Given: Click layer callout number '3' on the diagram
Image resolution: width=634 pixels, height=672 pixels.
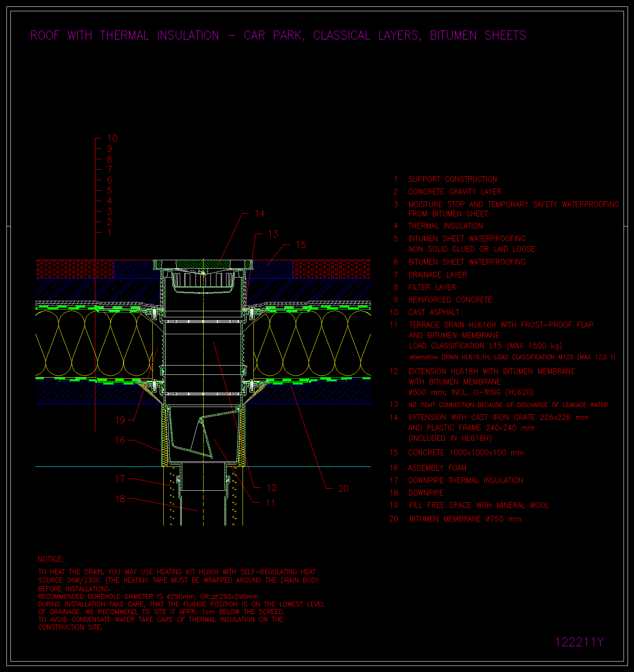Looking at the screenshot, I should 109,212.
